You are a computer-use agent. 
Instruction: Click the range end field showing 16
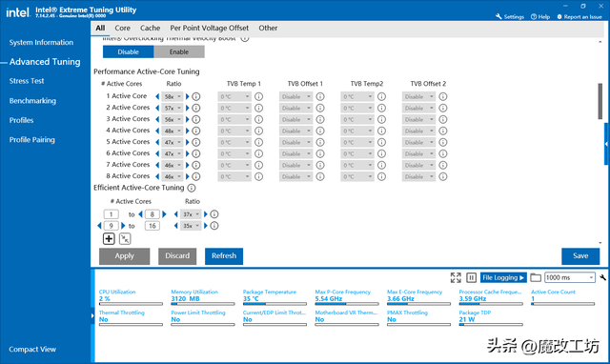click(x=152, y=226)
